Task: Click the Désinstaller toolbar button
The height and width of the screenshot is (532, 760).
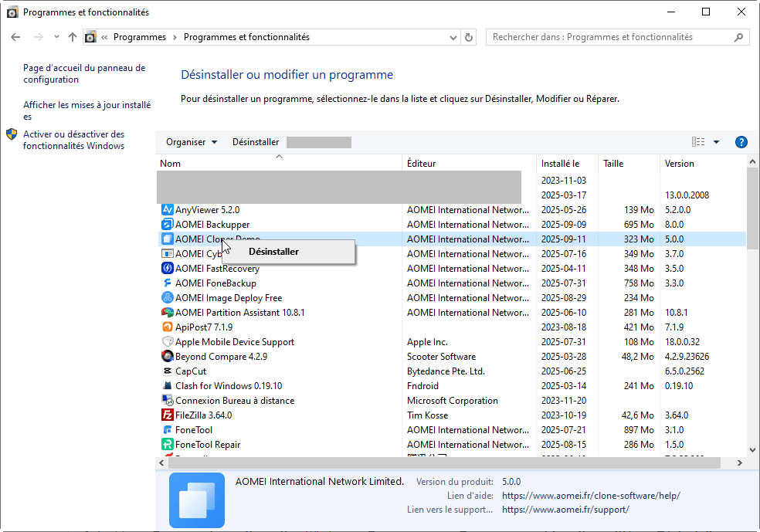Action: click(x=256, y=142)
